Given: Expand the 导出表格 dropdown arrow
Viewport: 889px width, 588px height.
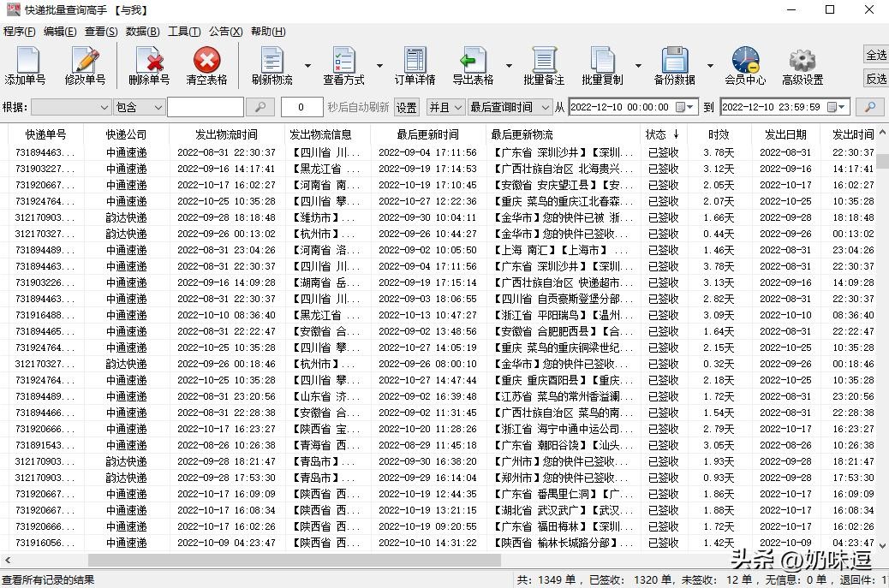Looking at the screenshot, I should [509, 66].
